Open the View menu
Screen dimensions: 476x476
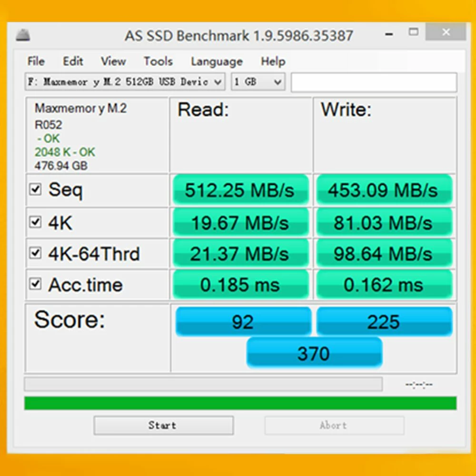113,61
